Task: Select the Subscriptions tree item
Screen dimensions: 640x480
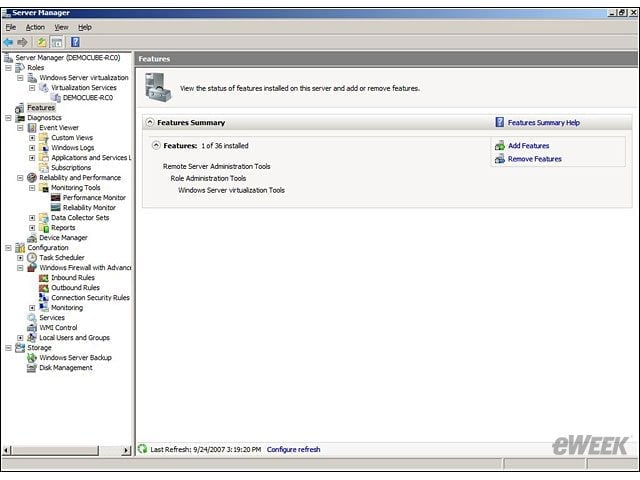Action: point(71,168)
